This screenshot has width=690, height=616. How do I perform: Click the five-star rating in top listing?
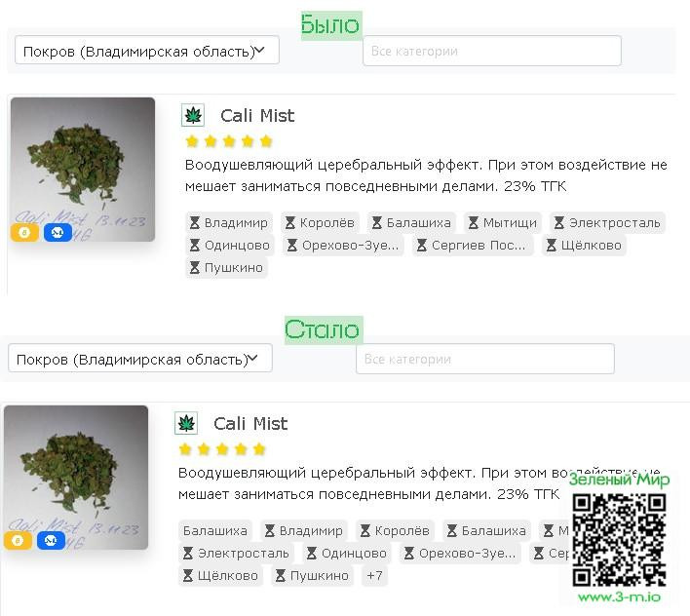pos(229,141)
